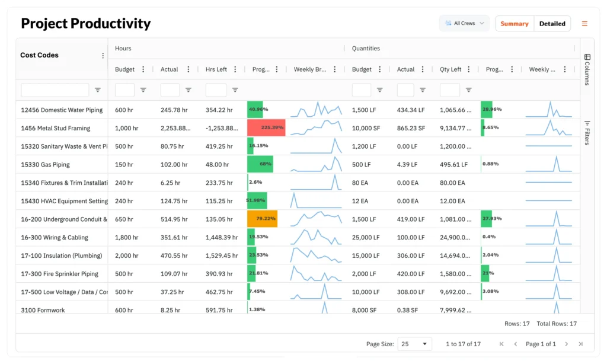
Task: Open Cost Codes column menu icon
Action: click(x=103, y=56)
